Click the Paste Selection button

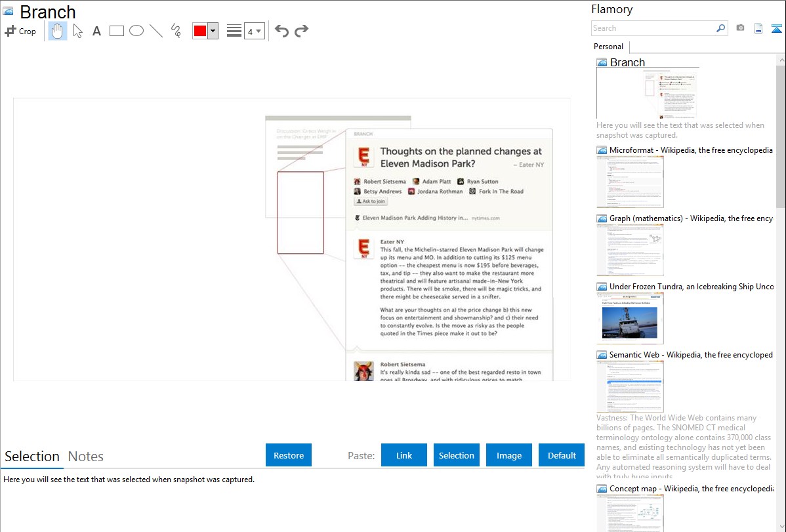pyautogui.click(x=456, y=455)
